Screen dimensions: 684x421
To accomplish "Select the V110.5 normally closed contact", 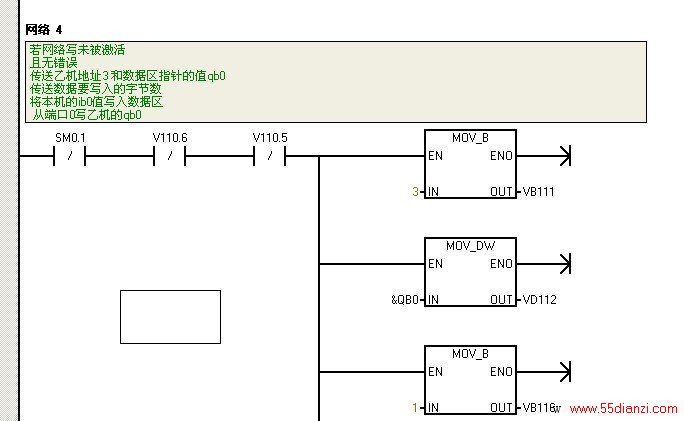I will point(270,156).
